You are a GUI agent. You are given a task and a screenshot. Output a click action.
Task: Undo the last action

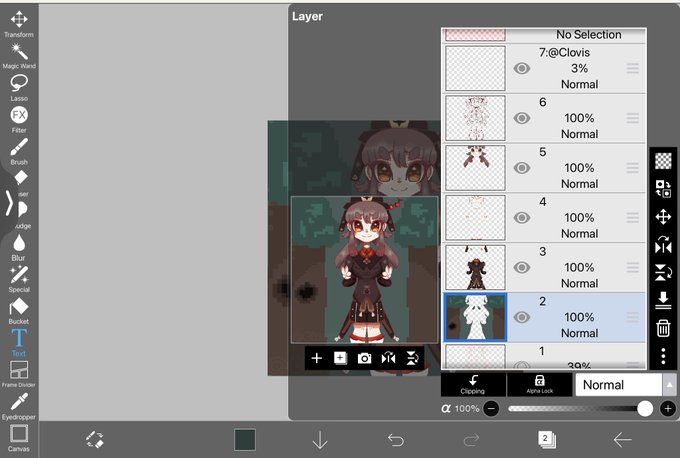coord(396,440)
